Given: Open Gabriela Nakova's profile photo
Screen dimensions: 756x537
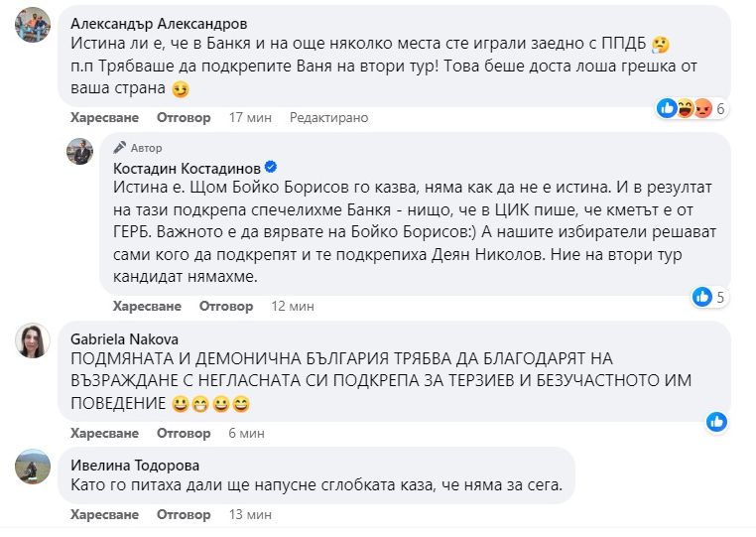Looking at the screenshot, I should pyautogui.click(x=33, y=339).
